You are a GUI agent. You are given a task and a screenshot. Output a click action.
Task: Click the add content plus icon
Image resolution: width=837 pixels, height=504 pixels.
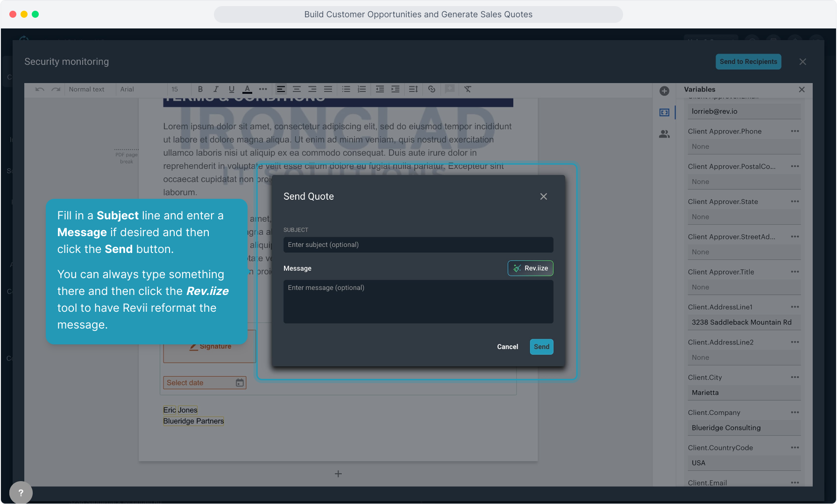click(664, 91)
